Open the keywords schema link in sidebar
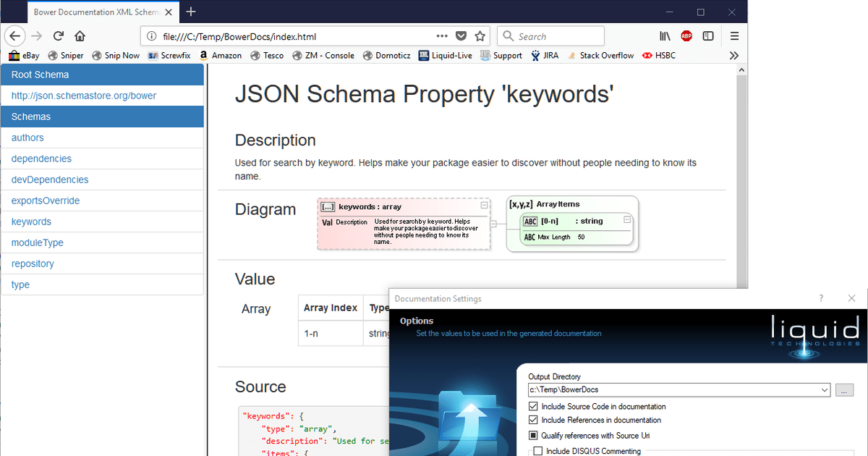 point(30,221)
